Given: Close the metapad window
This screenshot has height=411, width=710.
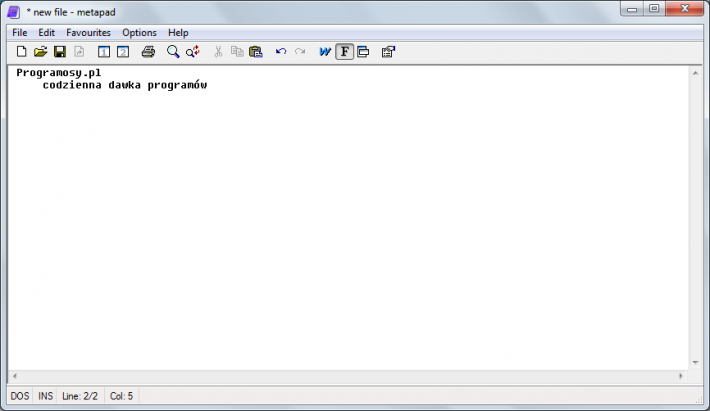Looking at the screenshot, I should (685, 9).
